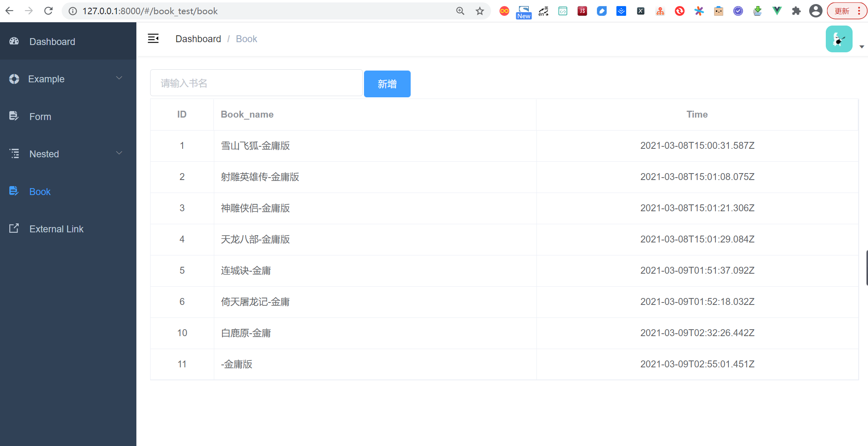
Task: Open the avatar dropdown caret
Action: point(862,47)
